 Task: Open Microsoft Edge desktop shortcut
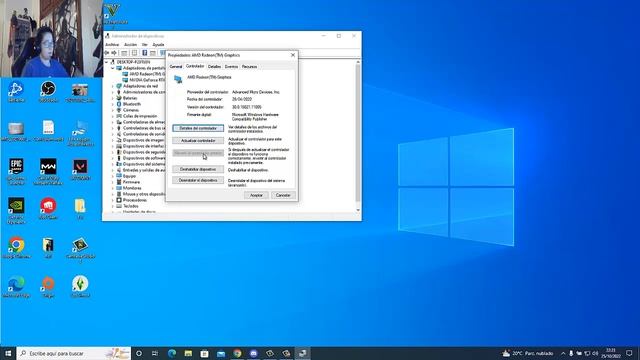16,287
